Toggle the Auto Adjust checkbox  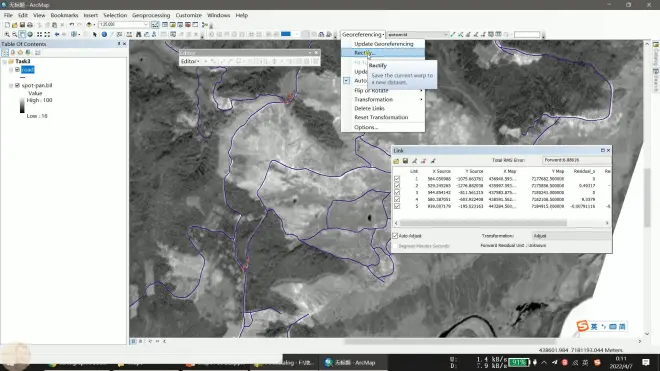[395, 236]
